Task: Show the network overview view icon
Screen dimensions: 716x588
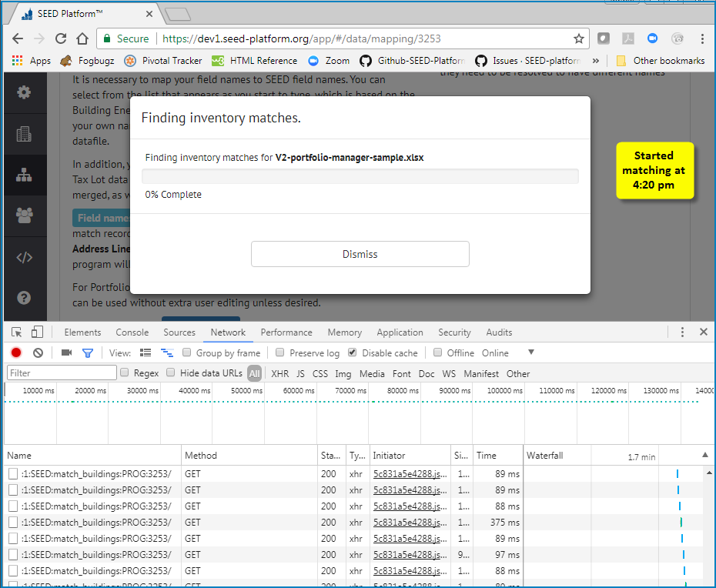Action: (x=167, y=353)
